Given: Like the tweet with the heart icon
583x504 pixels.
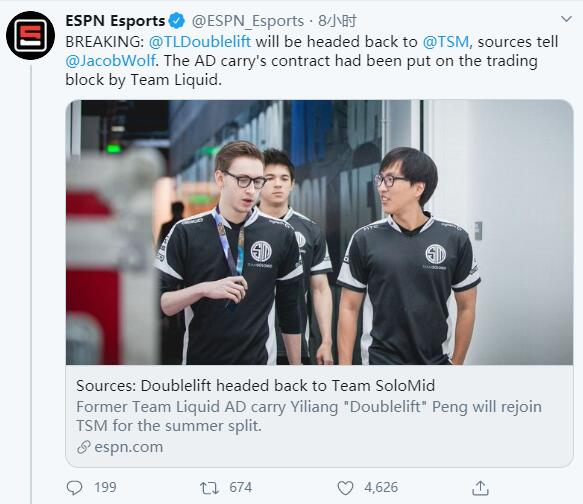Looking at the screenshot, I should tap(345, 488).
